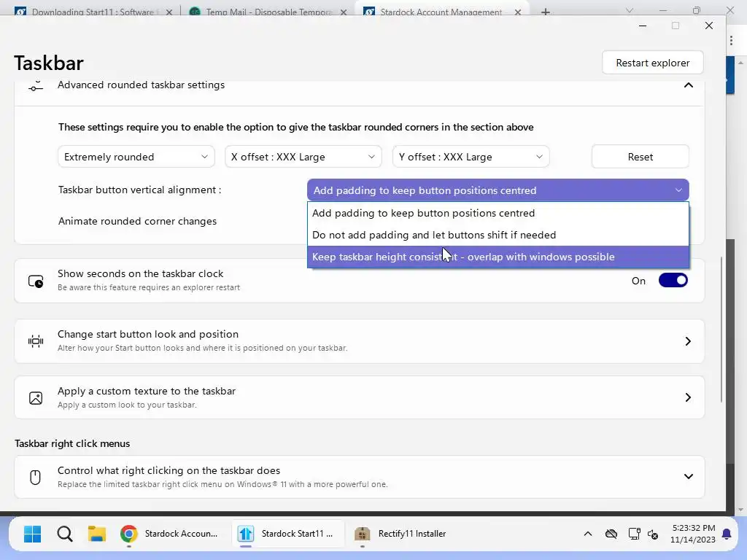The image size is (747, 560).
Task: Click the custom texture image icon
Action: (x=36, y=397)
